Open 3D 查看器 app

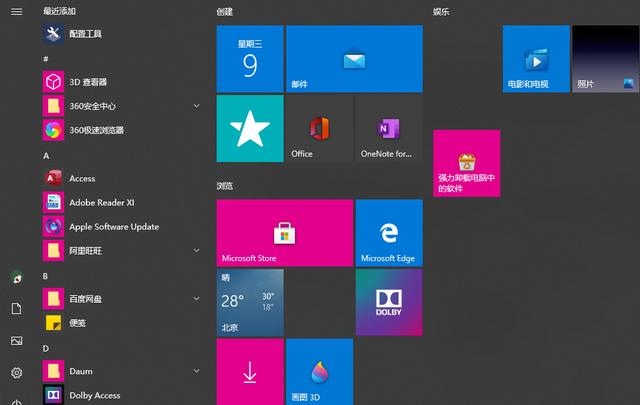pyautogui.click(x=122, y=82)
